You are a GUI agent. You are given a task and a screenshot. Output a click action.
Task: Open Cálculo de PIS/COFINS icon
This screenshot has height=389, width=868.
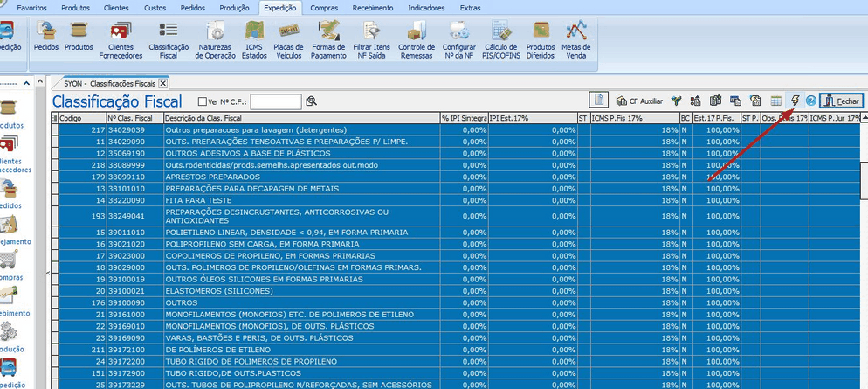[x=501, y=39]
